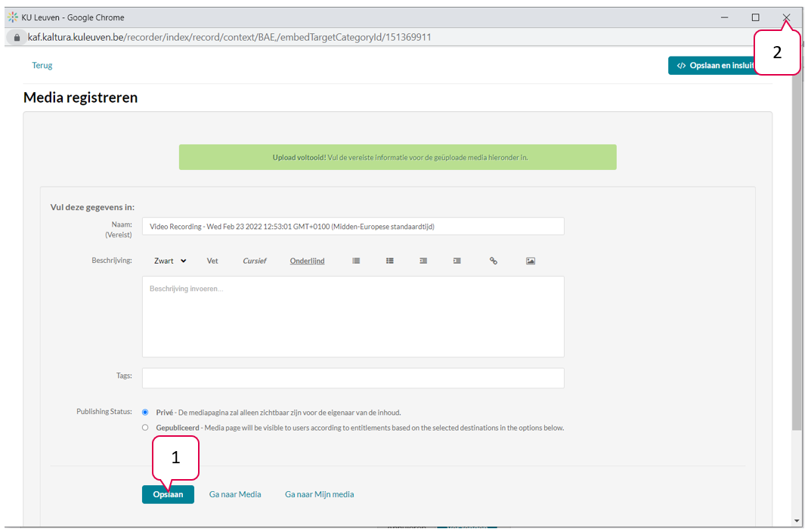
Task: Apply Cursief (italic) formatting
Action: coord(255,261)
